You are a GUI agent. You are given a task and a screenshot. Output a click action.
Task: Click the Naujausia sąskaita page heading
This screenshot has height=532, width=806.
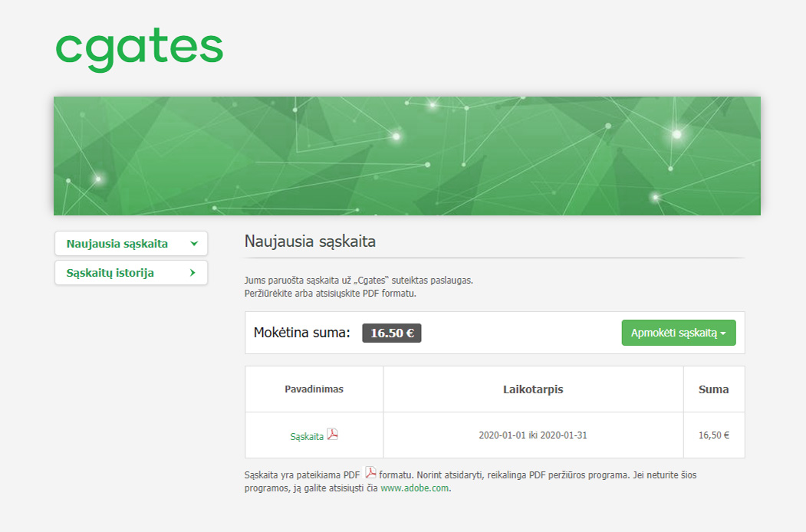[310, 241]
